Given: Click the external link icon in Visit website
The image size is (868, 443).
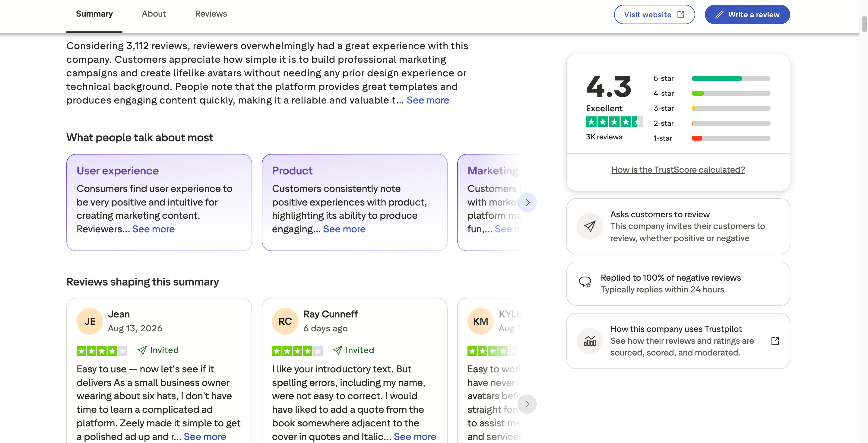Looking at the screenshot, I should point(681,14).
